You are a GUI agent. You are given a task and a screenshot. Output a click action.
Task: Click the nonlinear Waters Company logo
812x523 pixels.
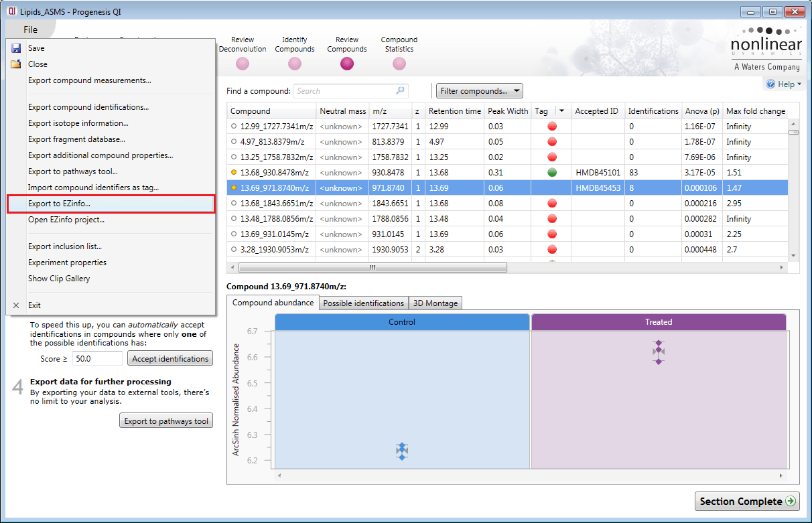coord(766,50)
